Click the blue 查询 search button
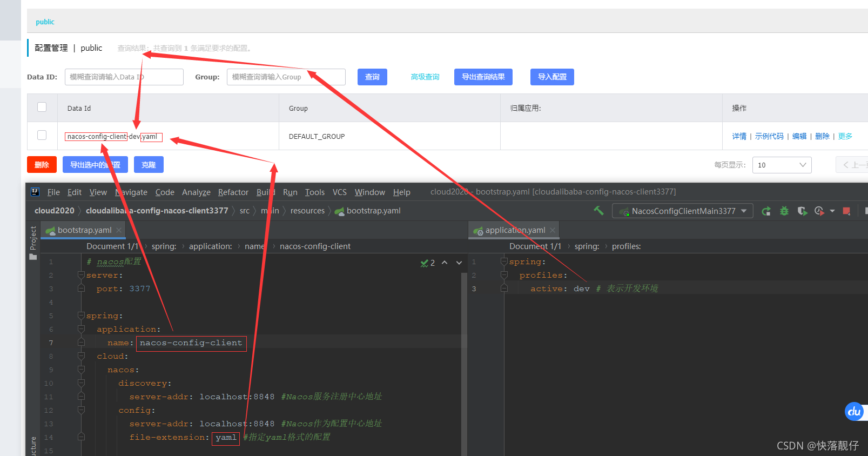Viewport: 868px width, 456px height. 372,77
